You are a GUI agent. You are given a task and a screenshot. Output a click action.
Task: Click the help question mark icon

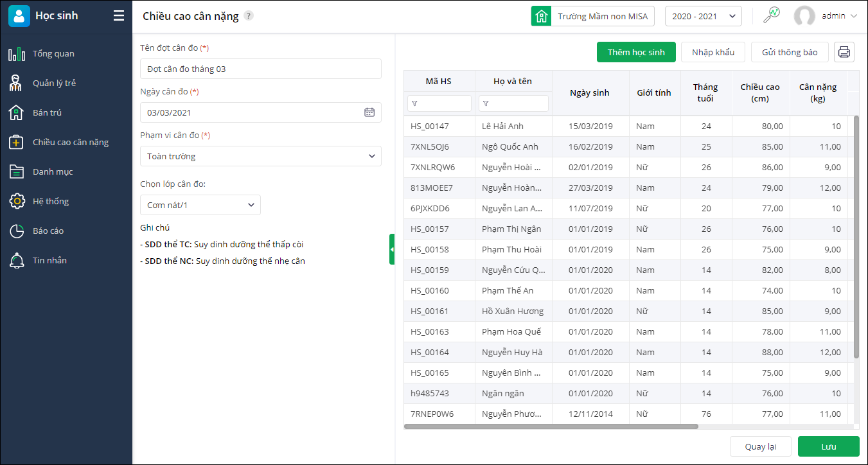[x=249, y=16]
